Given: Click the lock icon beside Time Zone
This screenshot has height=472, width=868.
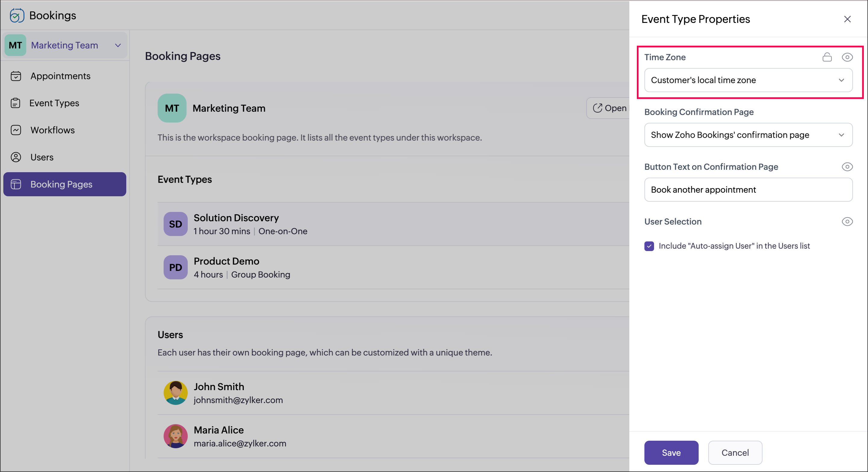Looking at the screenshot, I should pos(827,57).
